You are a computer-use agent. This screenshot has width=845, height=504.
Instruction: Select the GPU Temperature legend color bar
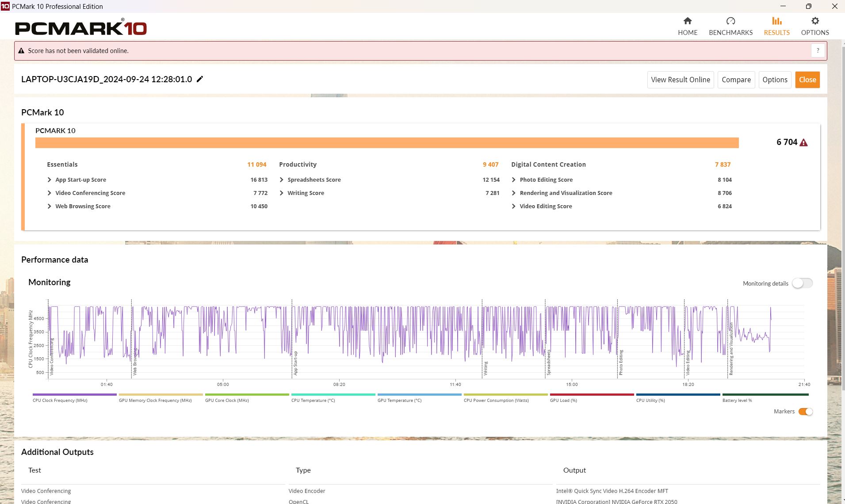[x=419, y=394]
